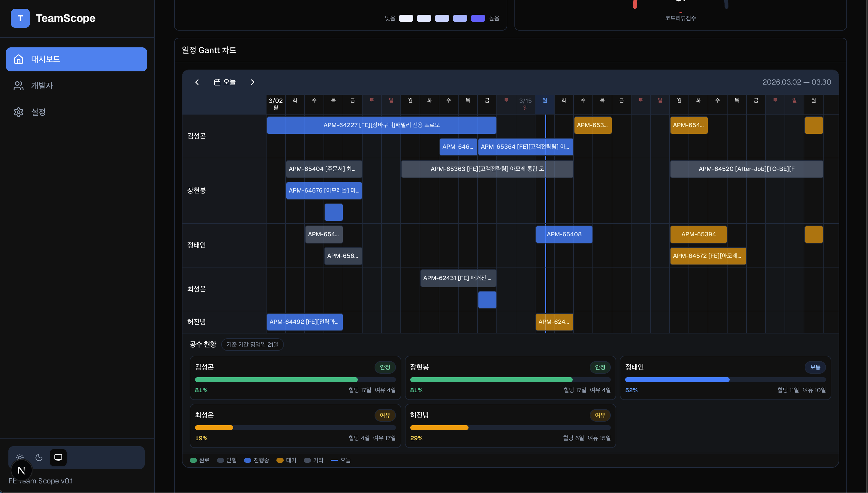Click the calendar icon next to 오늘

218,82
